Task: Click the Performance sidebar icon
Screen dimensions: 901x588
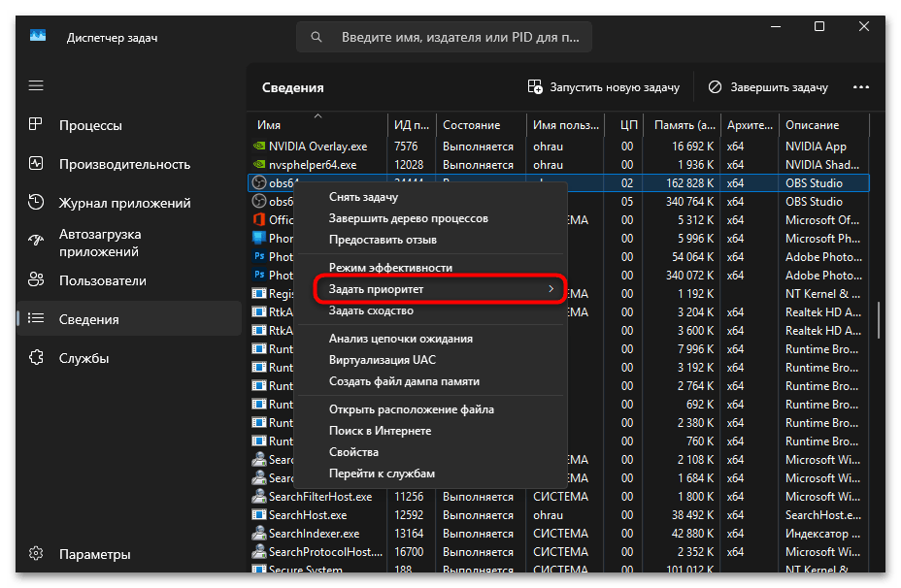Action: (36, 163)
